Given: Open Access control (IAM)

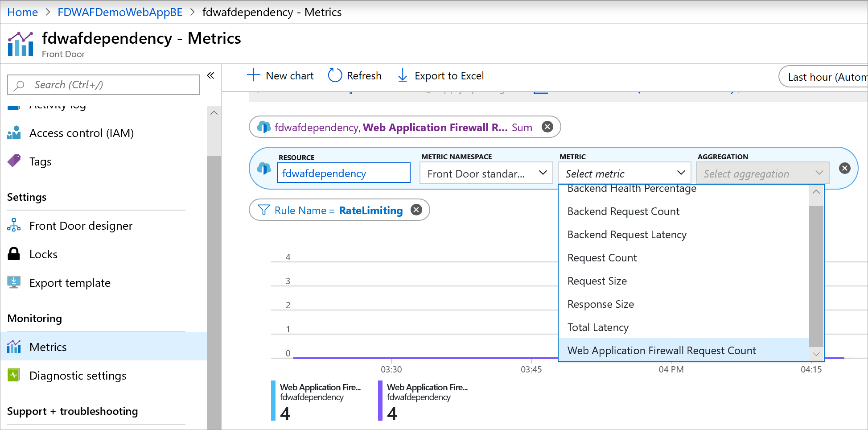Looking at the screenshot, I should click(x=81, y=132).
